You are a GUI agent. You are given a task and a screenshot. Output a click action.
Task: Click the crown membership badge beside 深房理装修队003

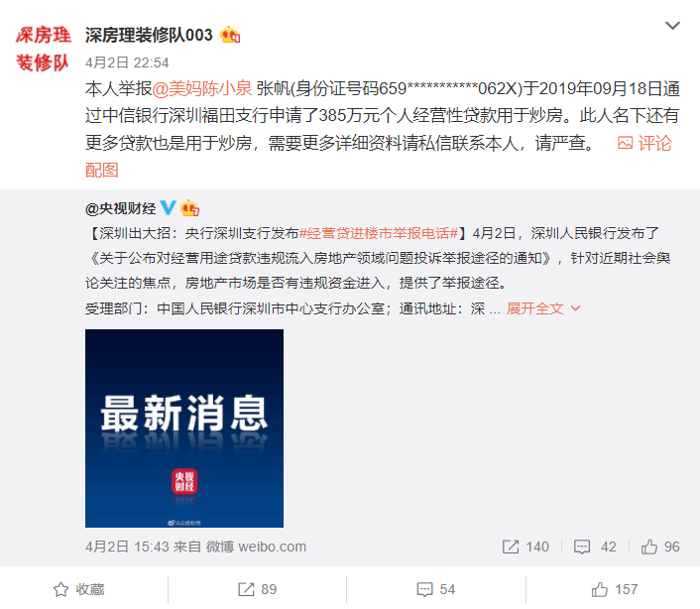click(230, 35)
